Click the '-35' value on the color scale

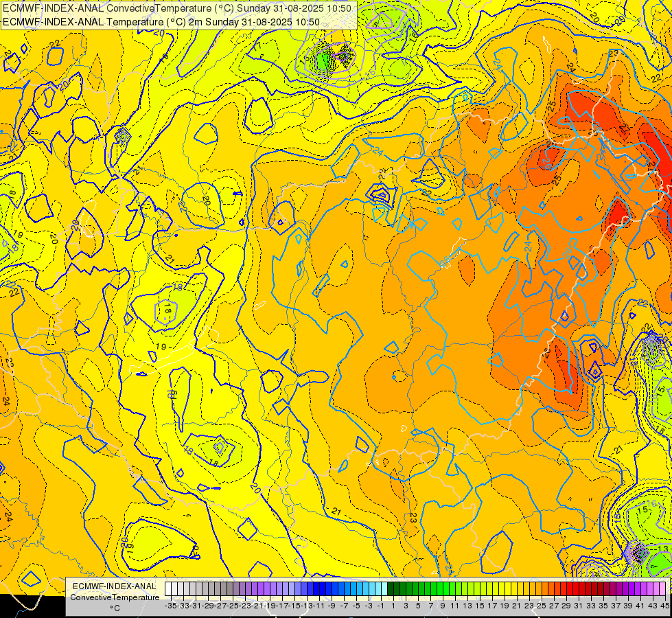[x=171, y=605]
